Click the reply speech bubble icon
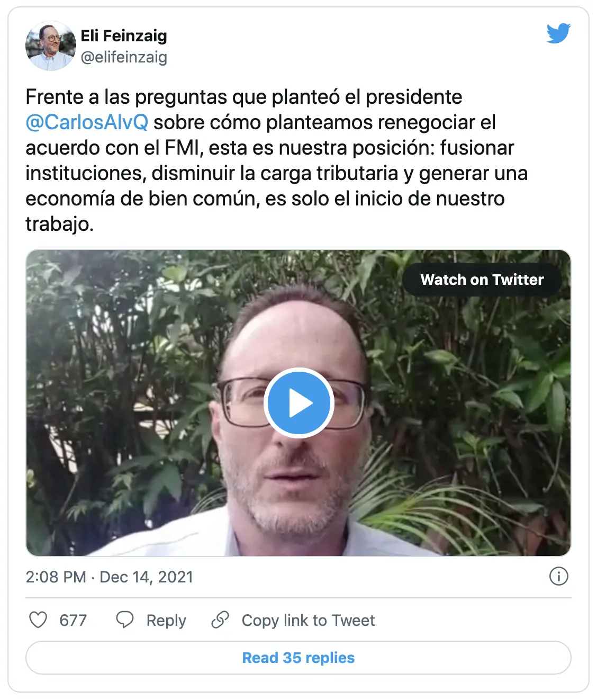The width and height of the screenshot is (597, 700). click(x=125, y=620)
